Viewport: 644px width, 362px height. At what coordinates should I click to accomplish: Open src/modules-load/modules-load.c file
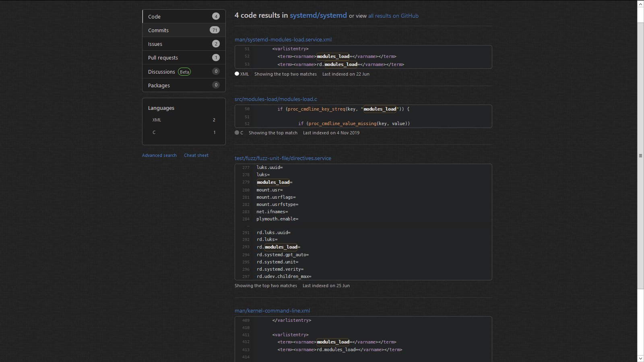276,99
